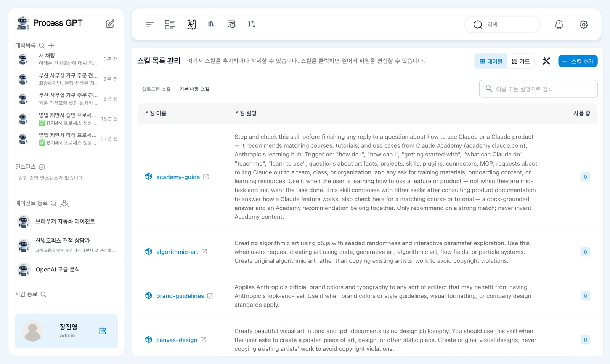Click the tools wrench icon beside card view
Screen dimensions: 610x364
[546, 61]
